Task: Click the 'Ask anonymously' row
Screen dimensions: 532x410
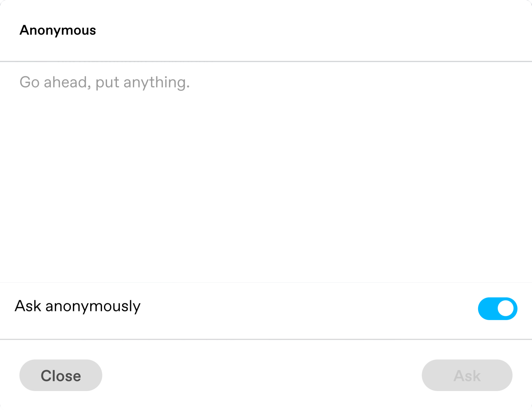Action: pos(266,311)
